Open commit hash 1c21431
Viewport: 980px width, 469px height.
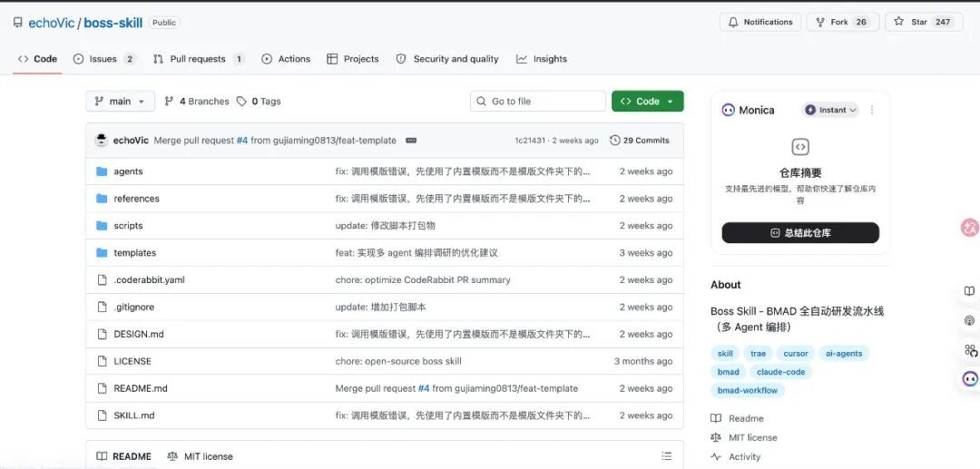pos(529,141)
